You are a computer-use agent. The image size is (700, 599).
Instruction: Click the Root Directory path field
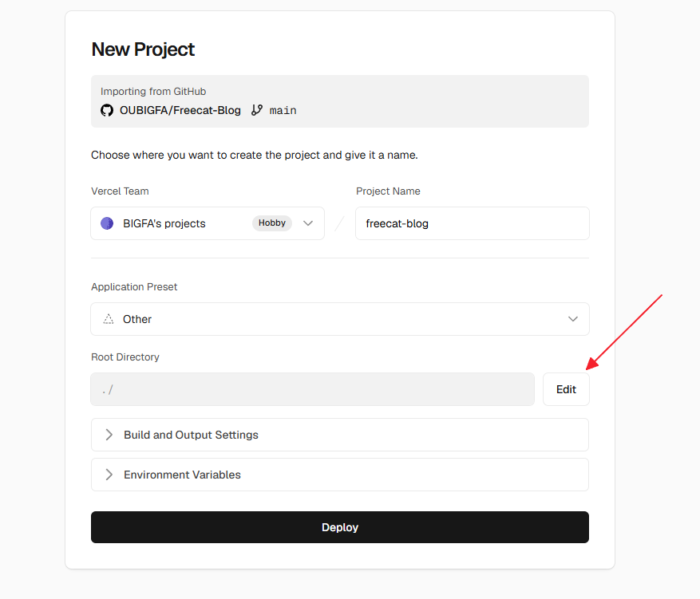tap(313, 389)
